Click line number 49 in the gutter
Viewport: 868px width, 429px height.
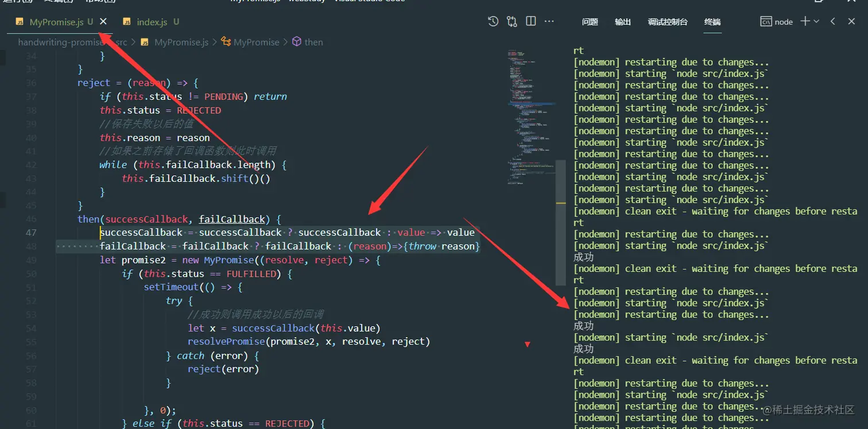(30, 260)
